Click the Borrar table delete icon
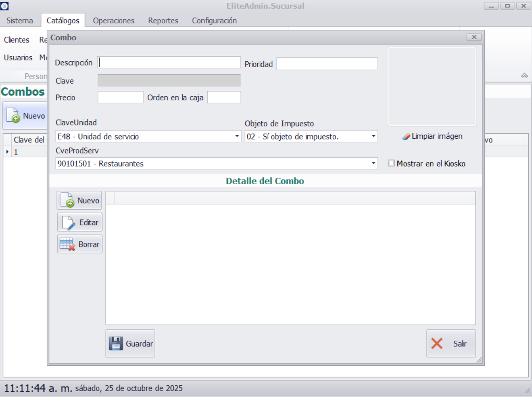The width and height of the screenshot is (532, 397). coord(67,245)
